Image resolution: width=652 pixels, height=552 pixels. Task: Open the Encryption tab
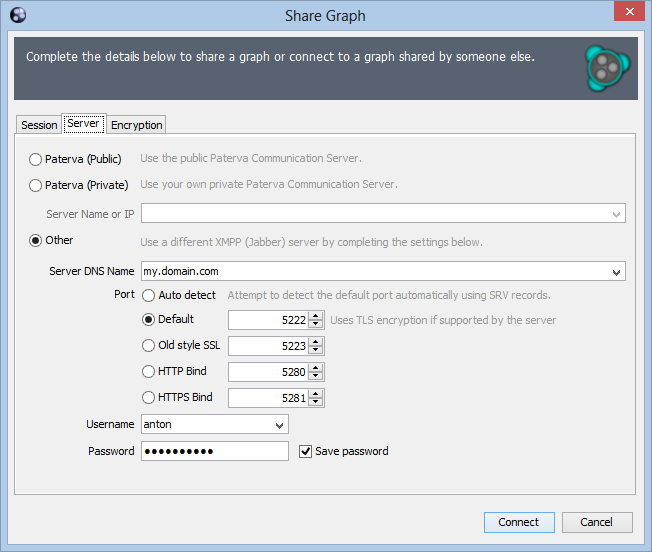[136, 125]
